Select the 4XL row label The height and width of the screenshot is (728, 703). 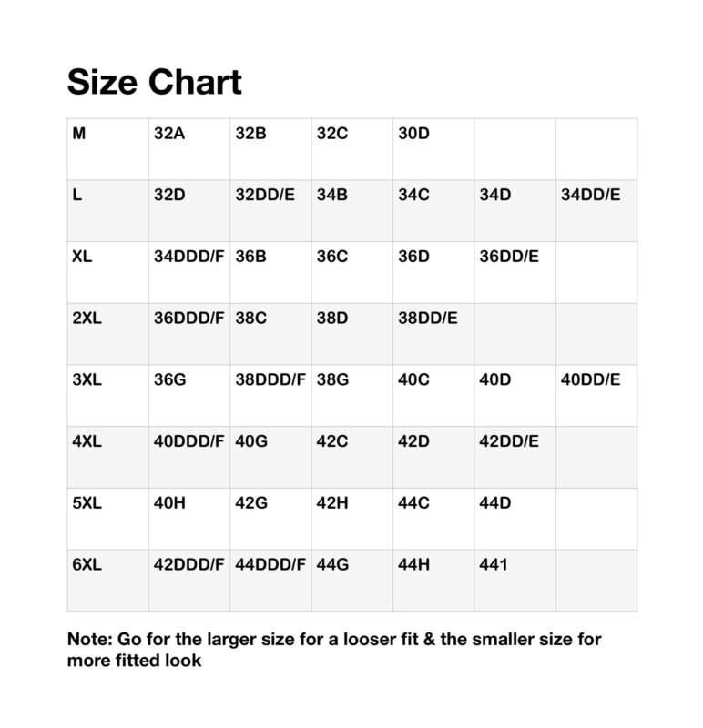click(x=87, y=441)
